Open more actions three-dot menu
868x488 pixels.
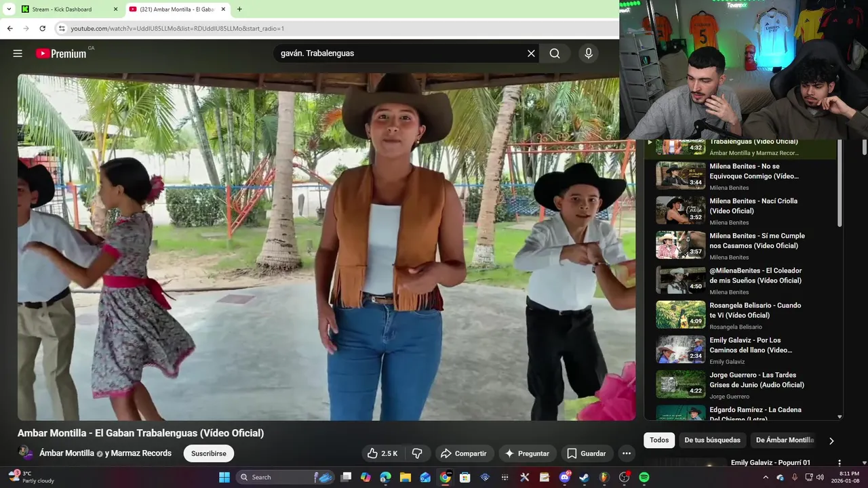click(x=627, y=453)
